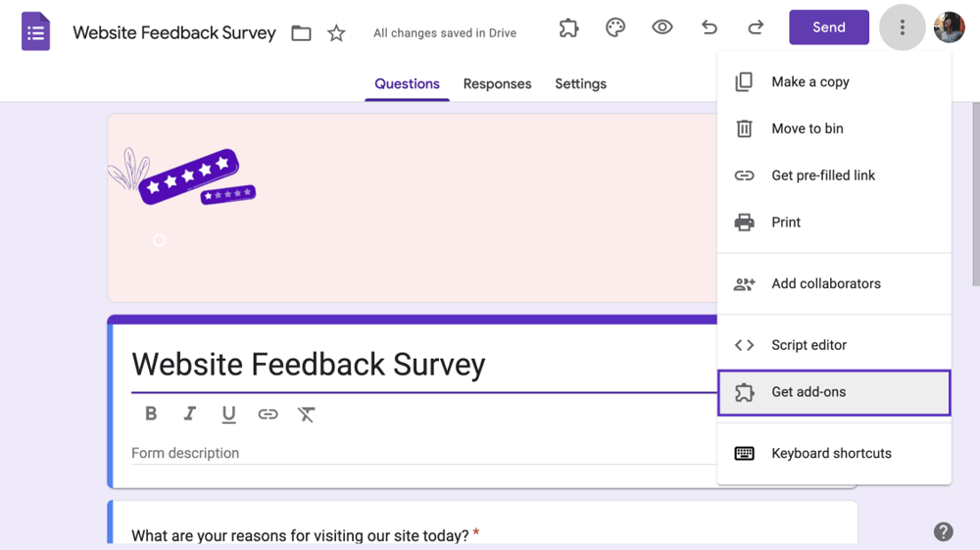
Task: Toggle bold formatting for title
Action: pyautogui.click(x=151, y=414)
